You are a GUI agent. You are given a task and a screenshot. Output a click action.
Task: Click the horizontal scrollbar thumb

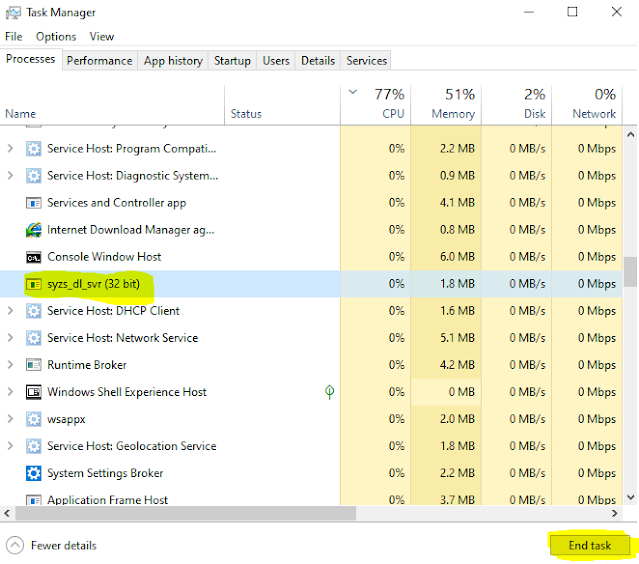pyautogui.click(x=186, y=513)
